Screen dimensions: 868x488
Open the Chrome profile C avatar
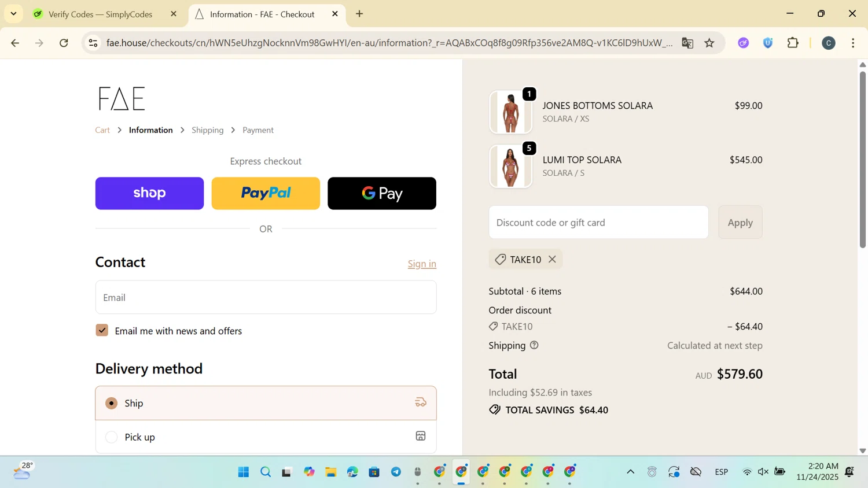[x=829, y=43]
